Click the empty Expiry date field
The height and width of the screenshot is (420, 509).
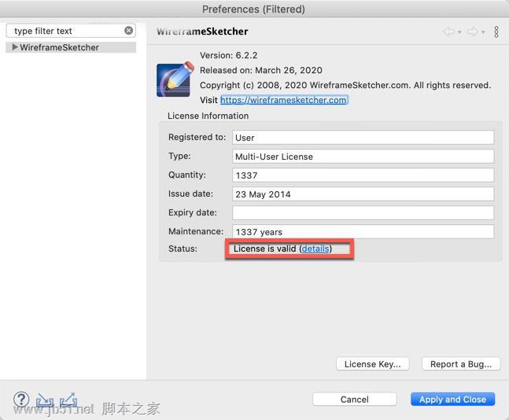363,213
